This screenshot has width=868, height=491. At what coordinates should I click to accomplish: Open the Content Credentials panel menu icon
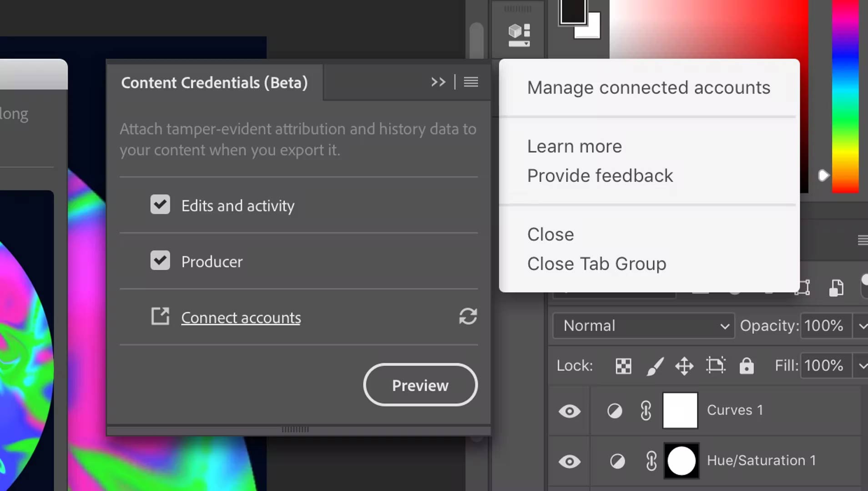click(x=471, y=82)
